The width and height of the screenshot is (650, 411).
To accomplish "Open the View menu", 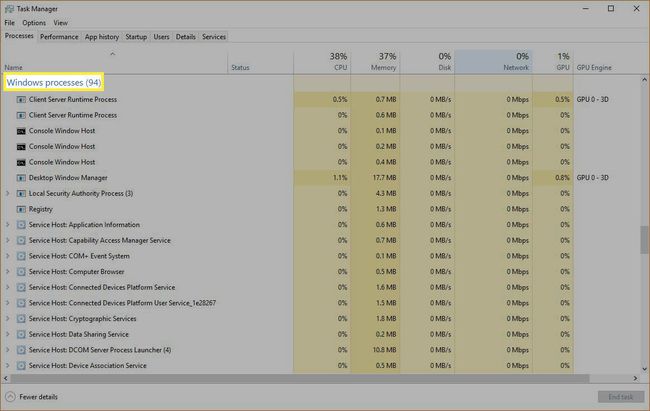I will 61,23.
